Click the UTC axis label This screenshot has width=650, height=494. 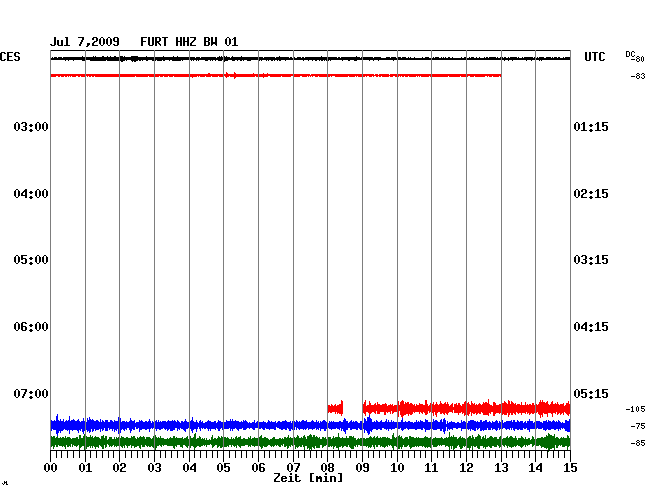click(594, 57)
